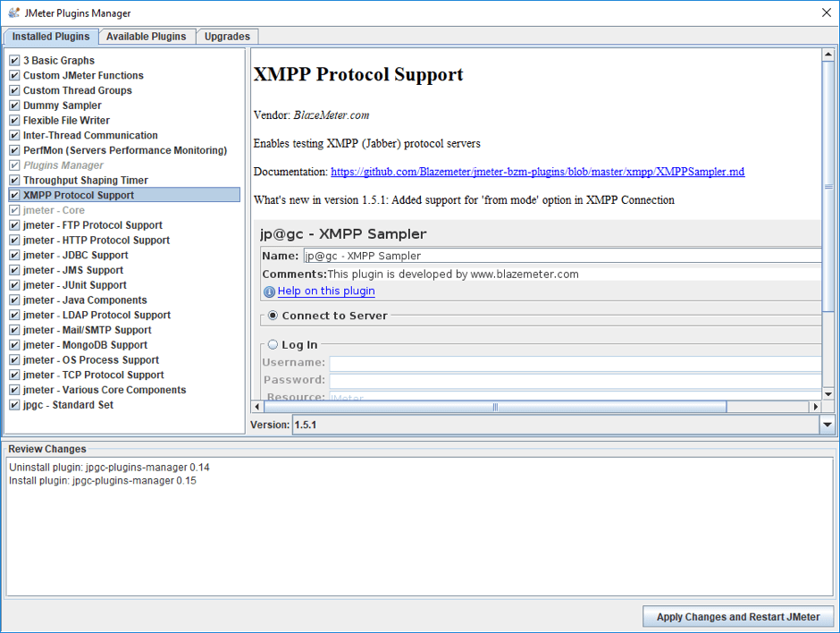Open the Upgrades tab
840x633 pixels.
point(227,37)
